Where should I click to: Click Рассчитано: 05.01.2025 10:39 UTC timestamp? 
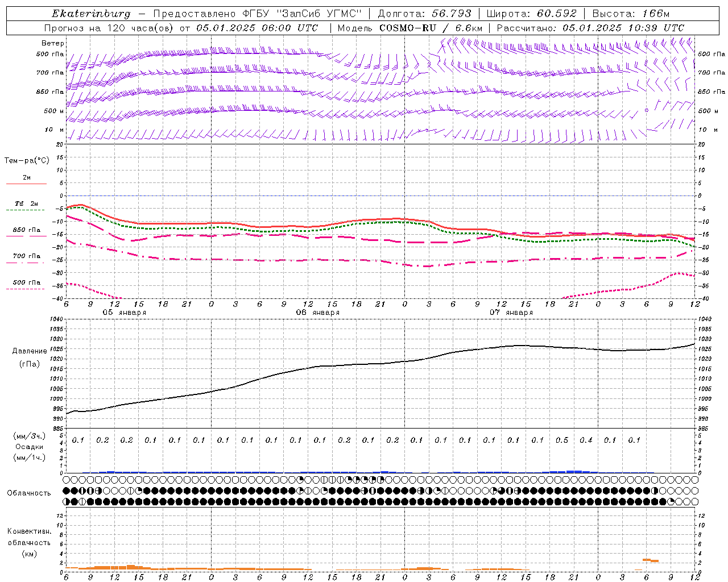tap(590, 28)
